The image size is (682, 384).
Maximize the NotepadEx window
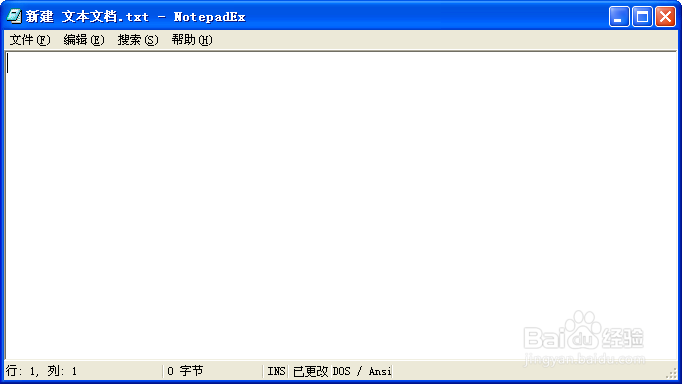pyautogui.click(x=642, y=17)
